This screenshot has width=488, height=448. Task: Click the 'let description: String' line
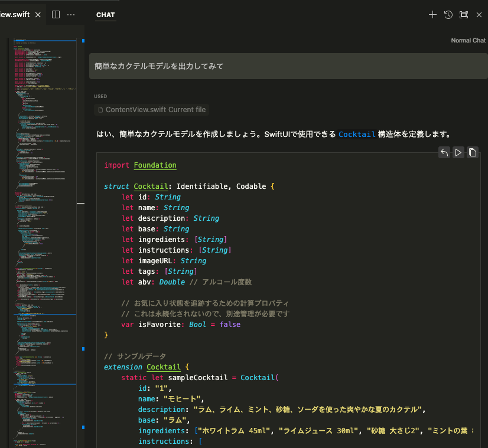(x=170, y=218)
